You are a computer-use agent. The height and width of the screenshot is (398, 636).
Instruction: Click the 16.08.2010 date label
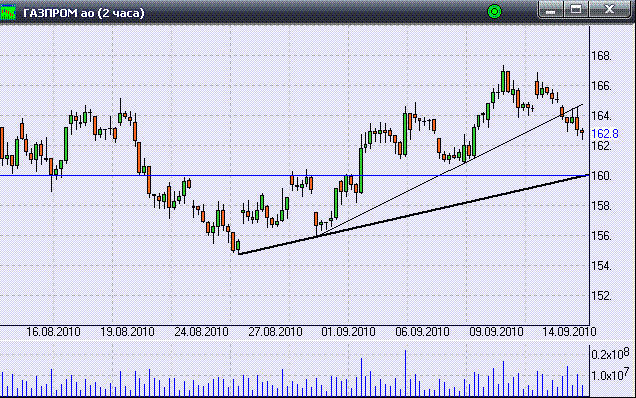[x=53, y=332]
